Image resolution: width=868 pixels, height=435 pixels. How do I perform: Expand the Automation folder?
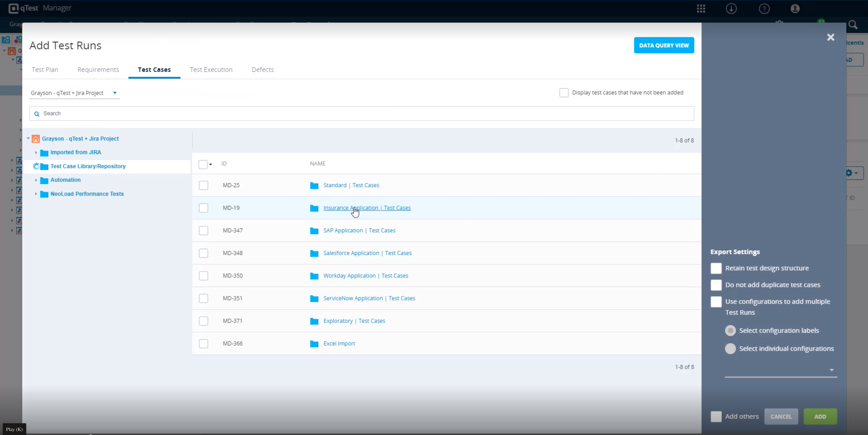point(36,180)
